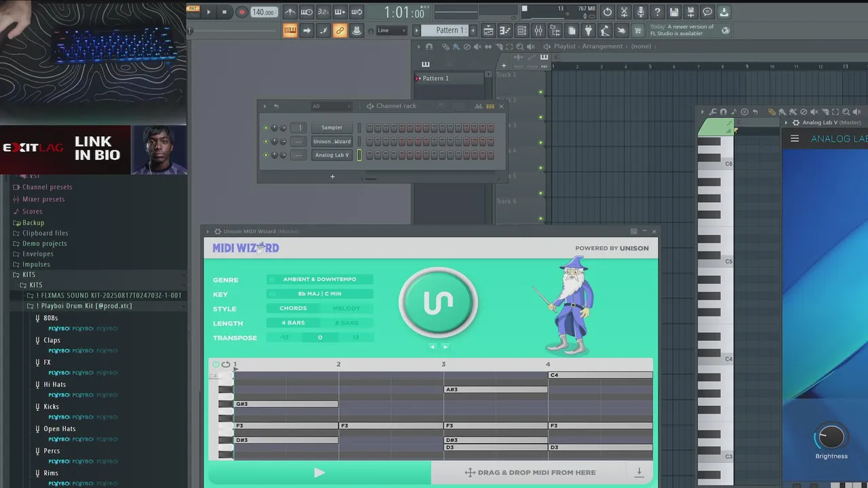Viewport: 868px width, 488px height.
Task: Open the Pattern 1 selector
Action: (446, 30)
